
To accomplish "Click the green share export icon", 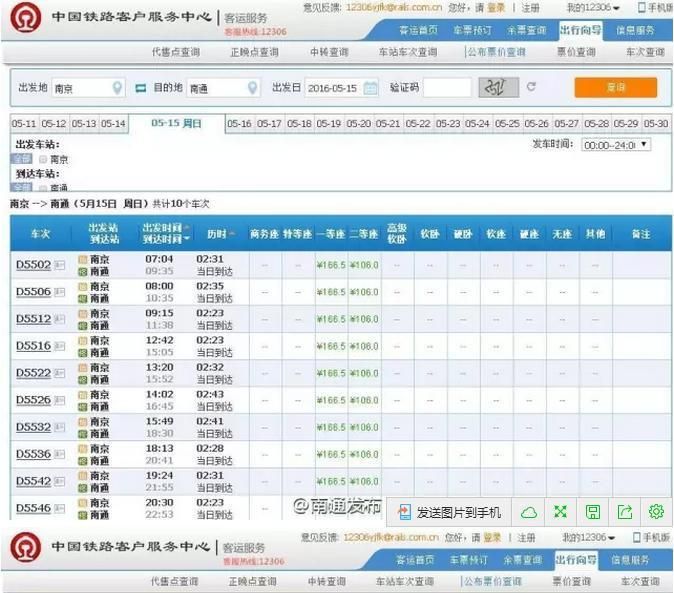I will coord(624,512).
